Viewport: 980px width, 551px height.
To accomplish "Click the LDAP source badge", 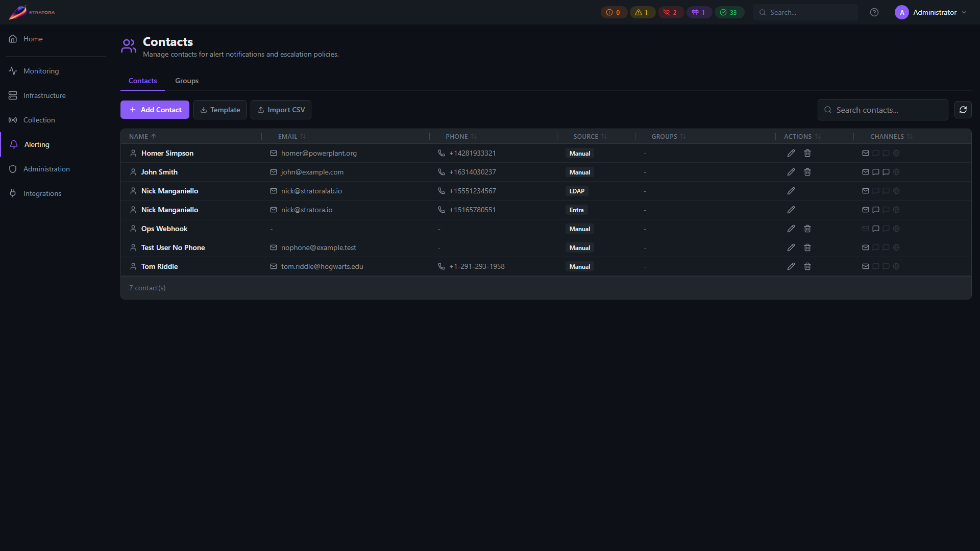I will point(577,191).
